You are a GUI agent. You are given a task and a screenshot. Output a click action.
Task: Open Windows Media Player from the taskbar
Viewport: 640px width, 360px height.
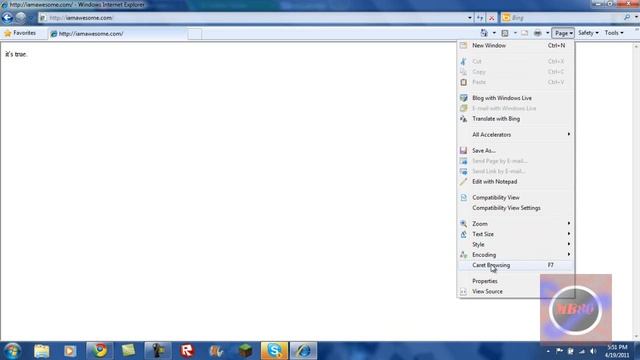coord(70,351)
